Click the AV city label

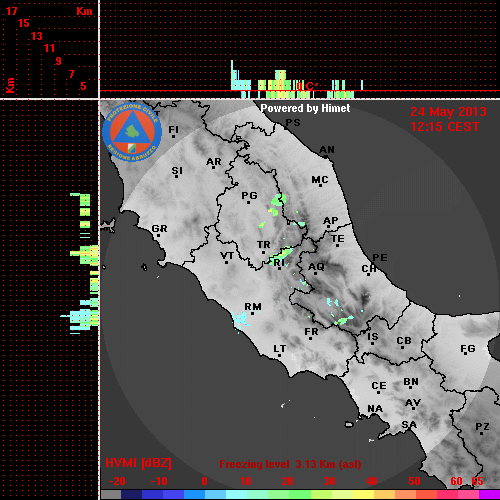click(x=413, y=403)
